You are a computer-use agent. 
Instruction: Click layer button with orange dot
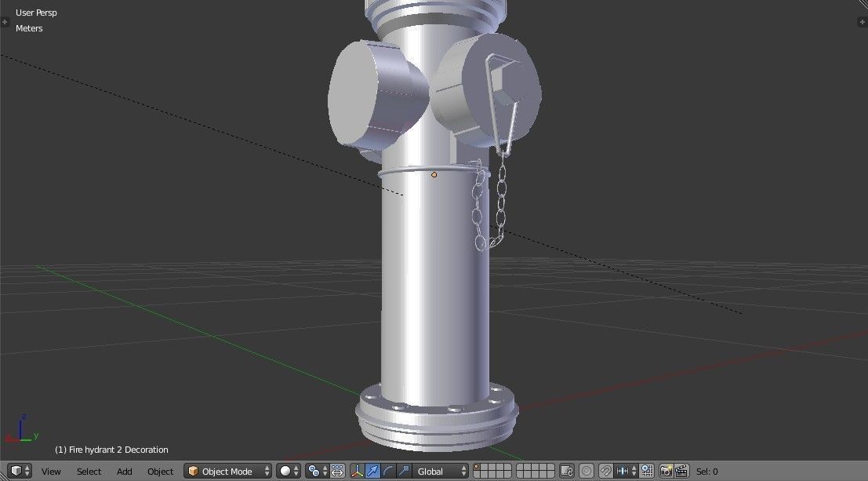click(x=477, y=467)
